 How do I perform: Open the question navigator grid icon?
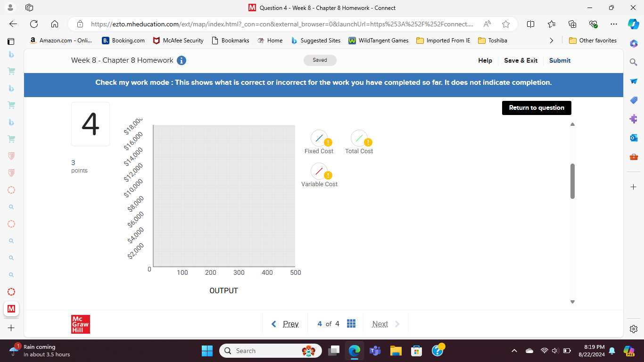coord(351,323)
